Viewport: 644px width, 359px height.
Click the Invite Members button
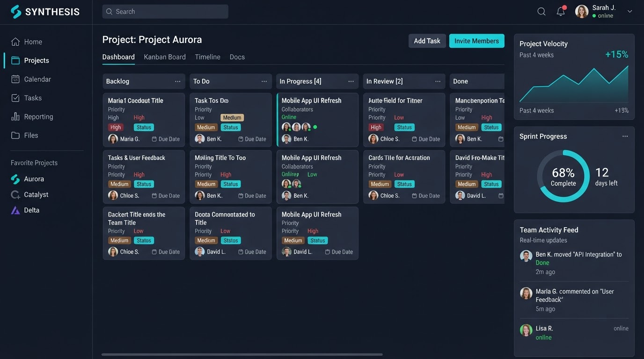point(476,41)
